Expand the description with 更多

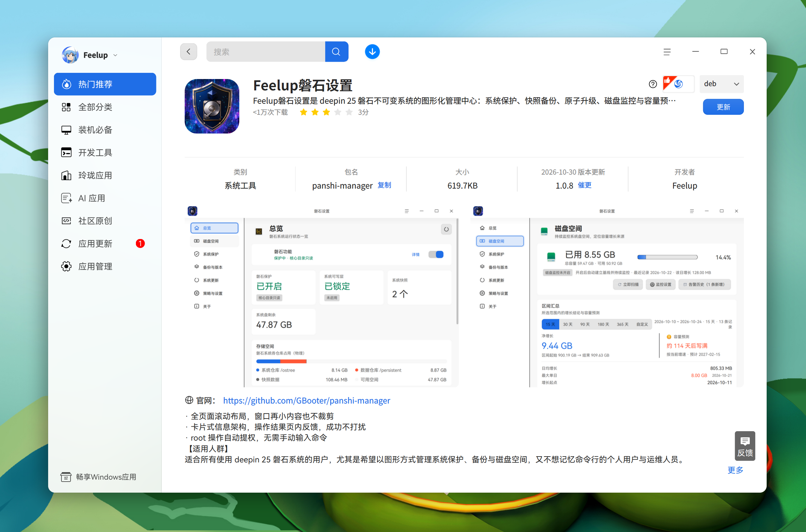[735, 470]
